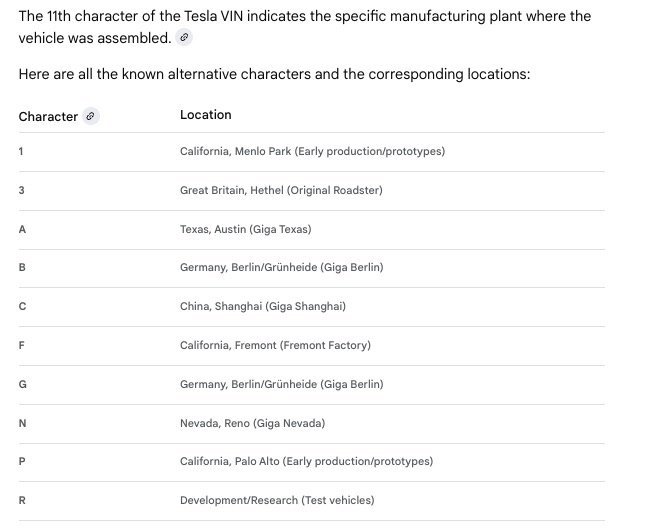Click the California, Palo Alto location text
This screenshot has width=653, height=529.
pos(306,461)
